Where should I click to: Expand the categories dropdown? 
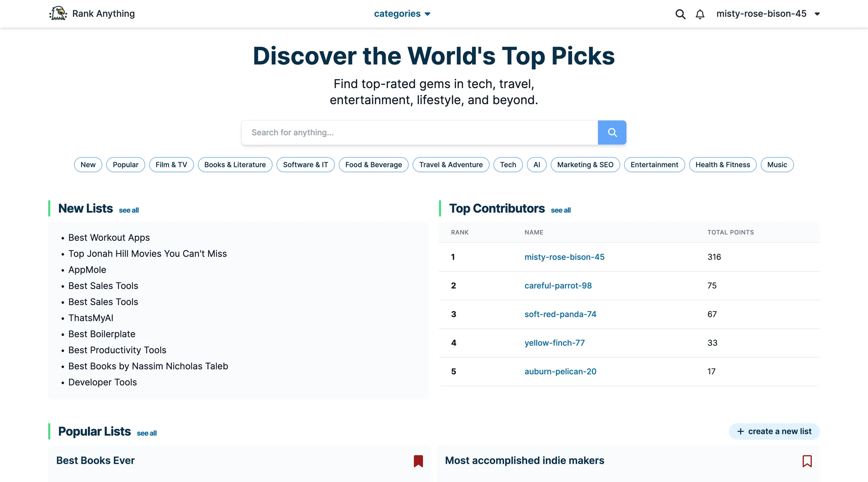403,13
